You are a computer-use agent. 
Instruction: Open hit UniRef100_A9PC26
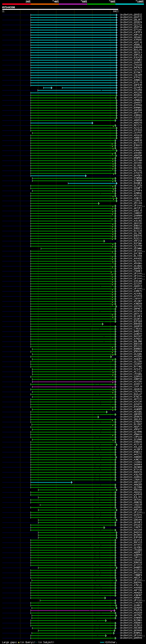(x=131, y=35)
